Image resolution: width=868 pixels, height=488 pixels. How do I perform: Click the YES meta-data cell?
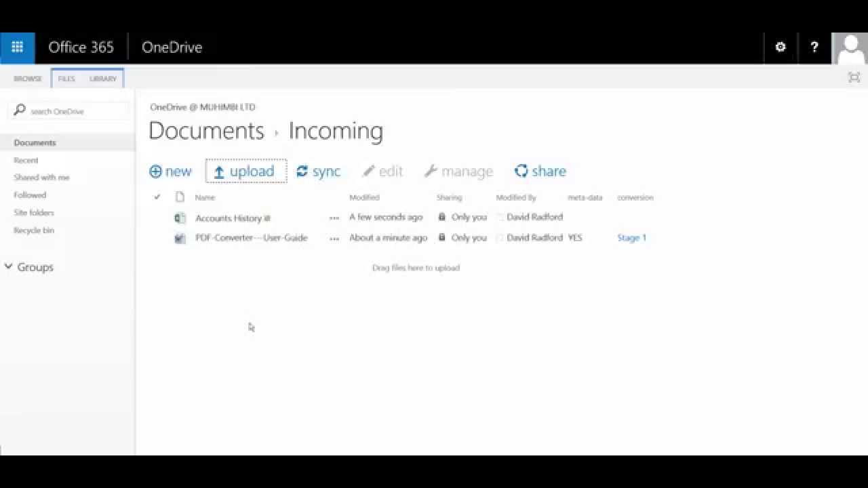pyautogui.click(x=575, y=238)
